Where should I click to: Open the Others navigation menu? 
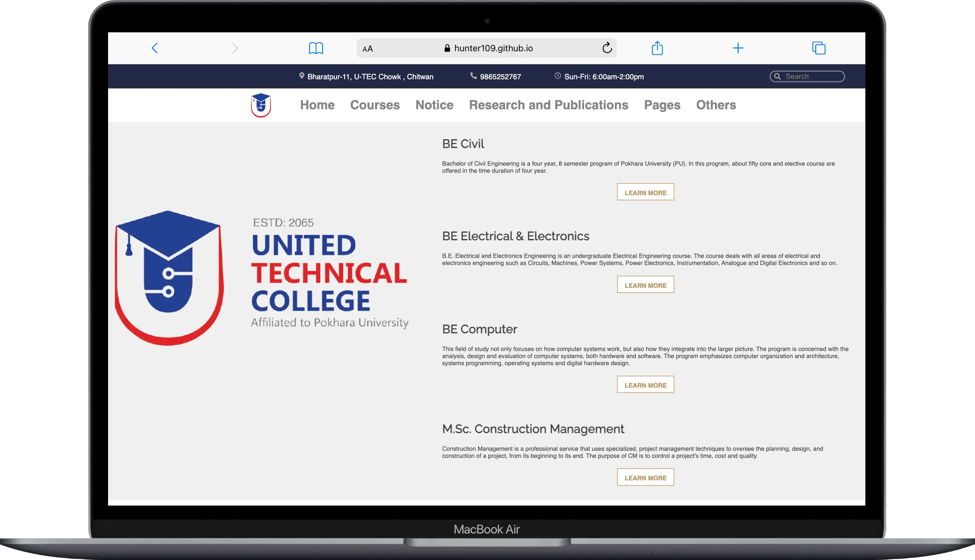click(x=715, y=105)
